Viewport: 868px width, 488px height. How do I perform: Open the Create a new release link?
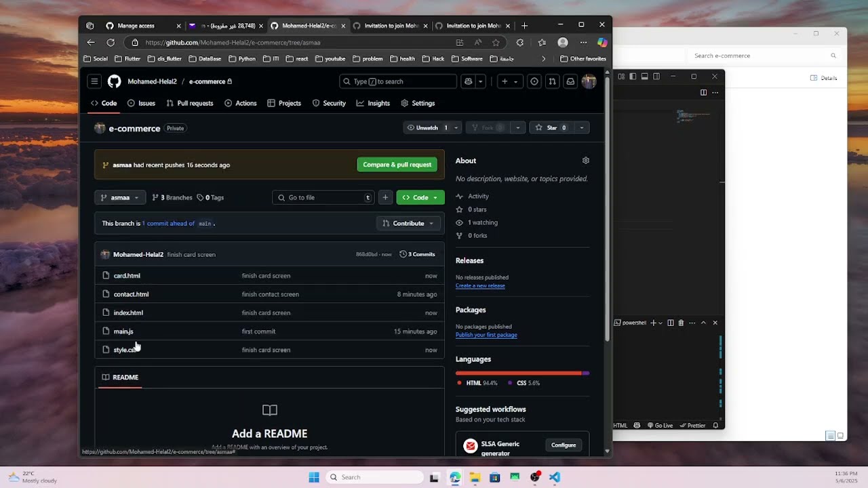pos(480,285)
